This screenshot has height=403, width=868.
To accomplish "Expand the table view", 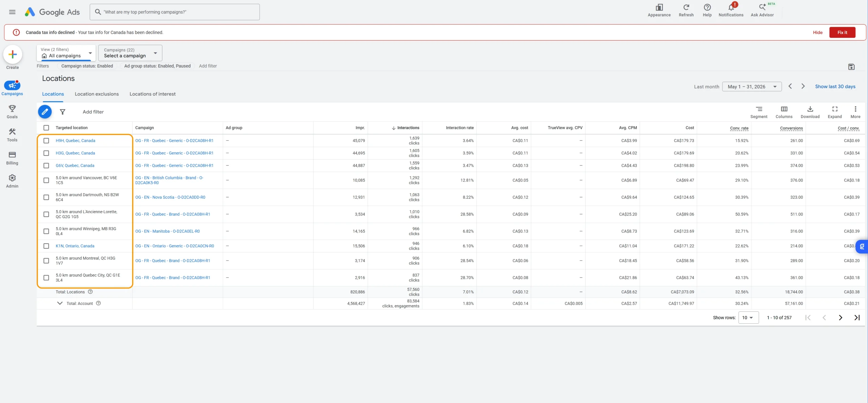I will (834, 112).
